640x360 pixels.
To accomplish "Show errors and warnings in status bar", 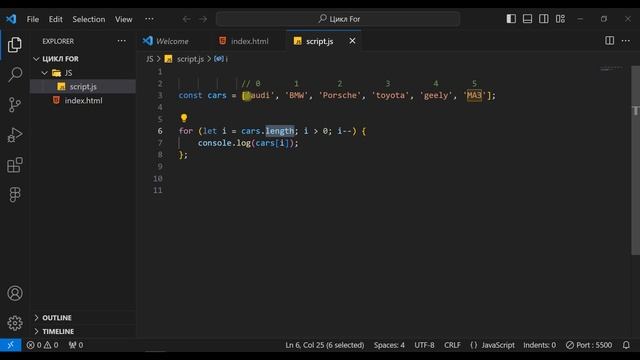I will (42, 345).
